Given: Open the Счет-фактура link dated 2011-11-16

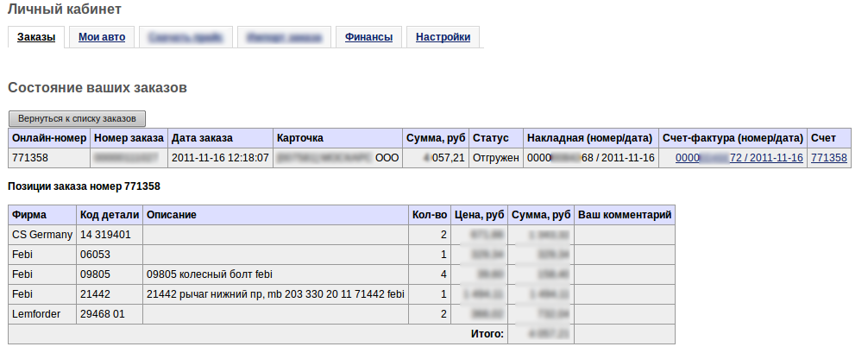Looking at the screenshot, I should coord(739,158).
